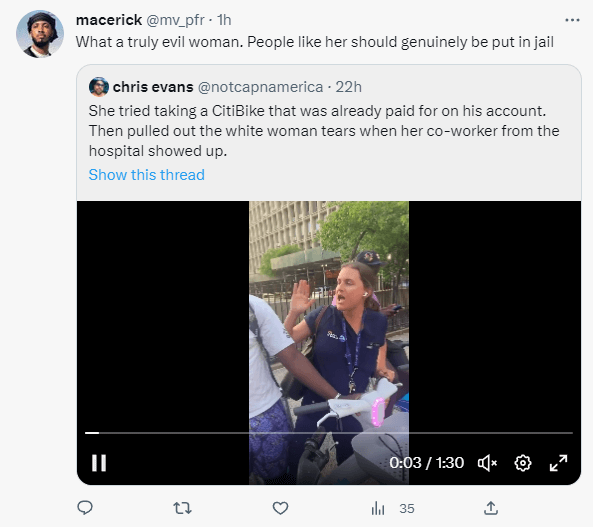Open the three-dot more options menu

[x=572, y=20]
